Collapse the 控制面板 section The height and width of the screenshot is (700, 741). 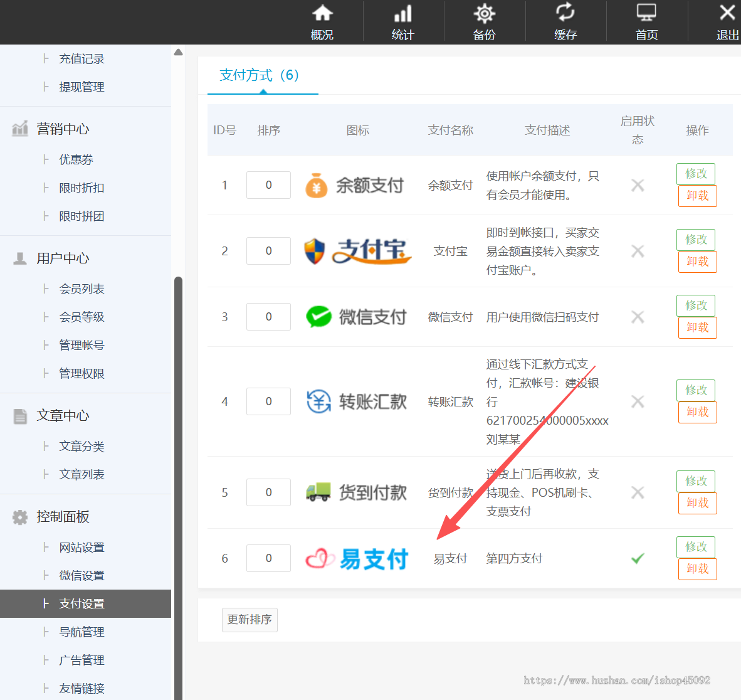63,517
